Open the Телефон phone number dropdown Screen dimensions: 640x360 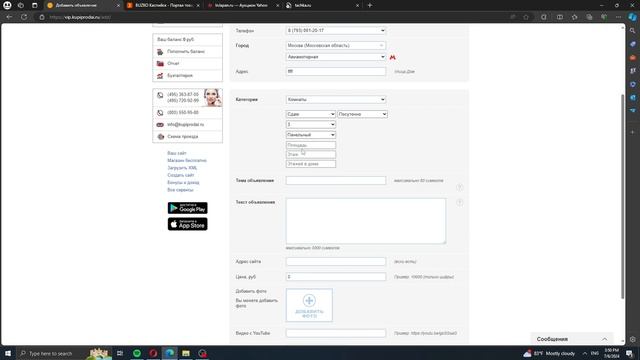pos(336,31)
